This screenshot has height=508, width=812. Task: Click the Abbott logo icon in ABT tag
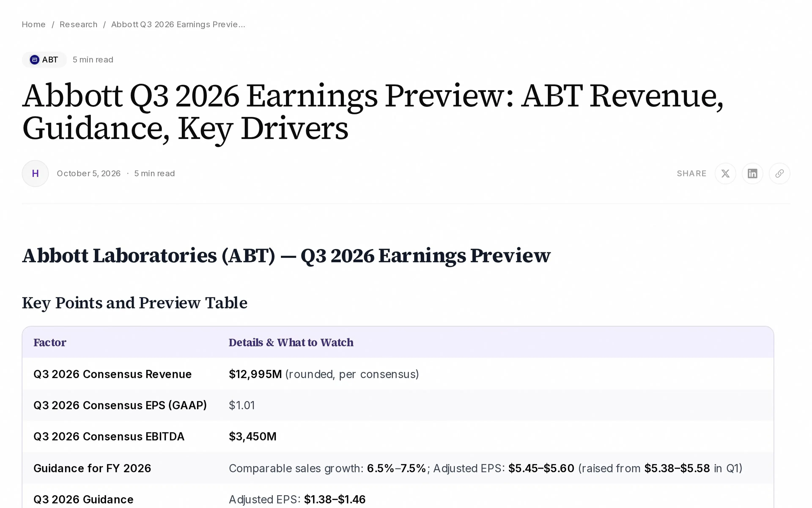click(x=34, y=59)
